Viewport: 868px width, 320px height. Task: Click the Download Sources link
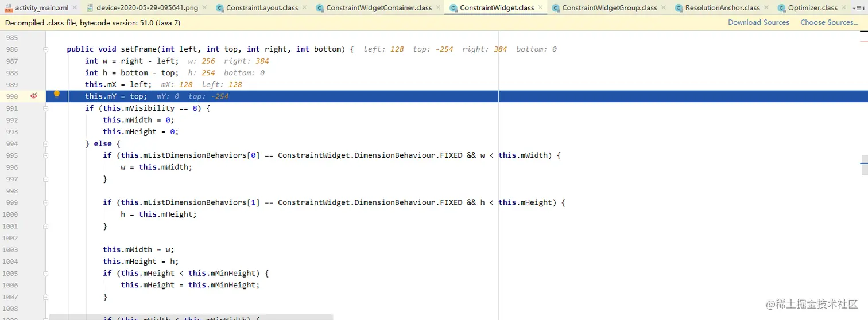point(758,22)
